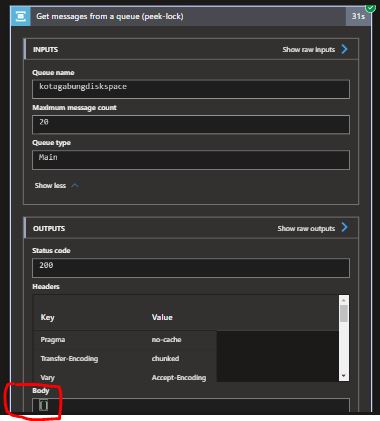Click the chevron next to Show raw inputs
The width and height of the screenshot is (380, 421).
(x=344, y=49)
